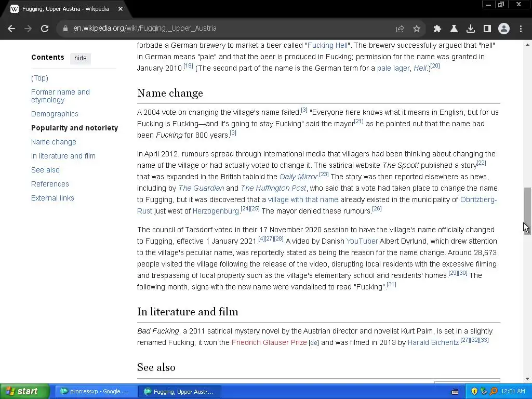This screenshot has height=399, width=532.
Task: Go to Former name and etymology section
Action: point(60,96)
